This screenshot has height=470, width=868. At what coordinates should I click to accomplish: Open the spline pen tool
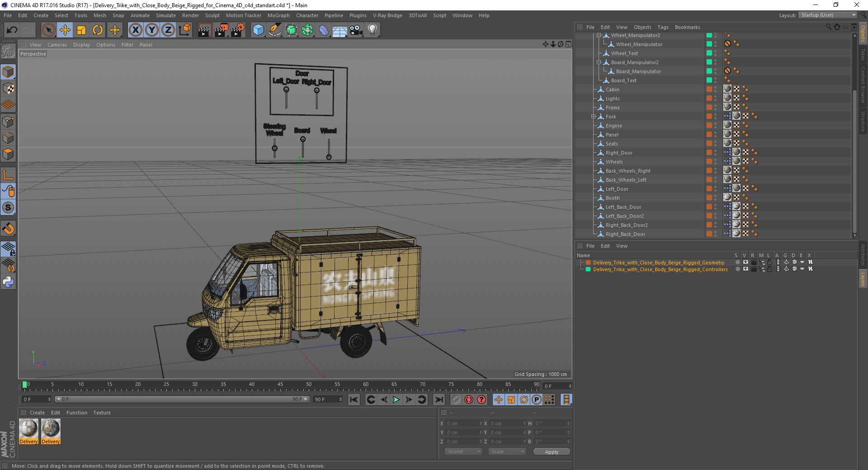(274, 30)
